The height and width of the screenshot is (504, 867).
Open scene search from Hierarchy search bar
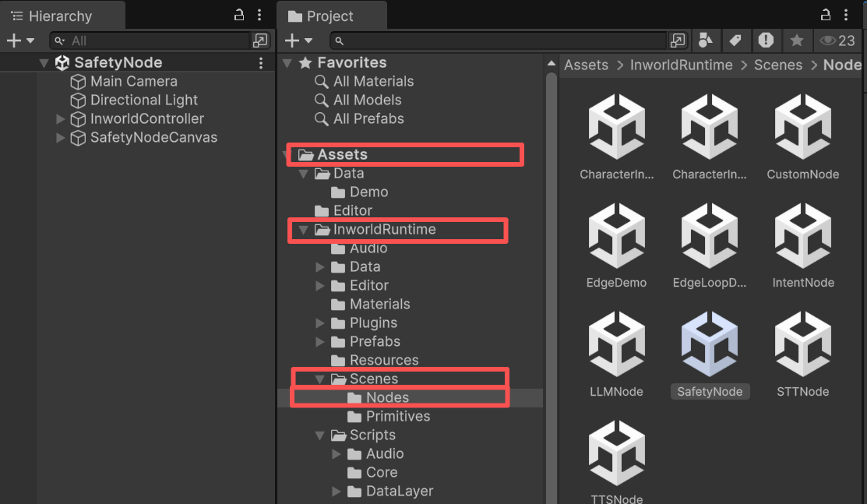(260, 40)
